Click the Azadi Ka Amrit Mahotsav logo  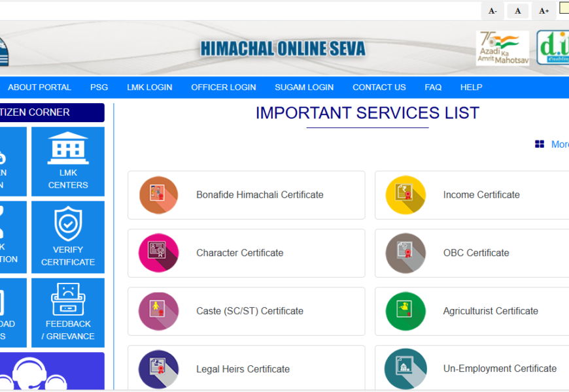(502, 48)
